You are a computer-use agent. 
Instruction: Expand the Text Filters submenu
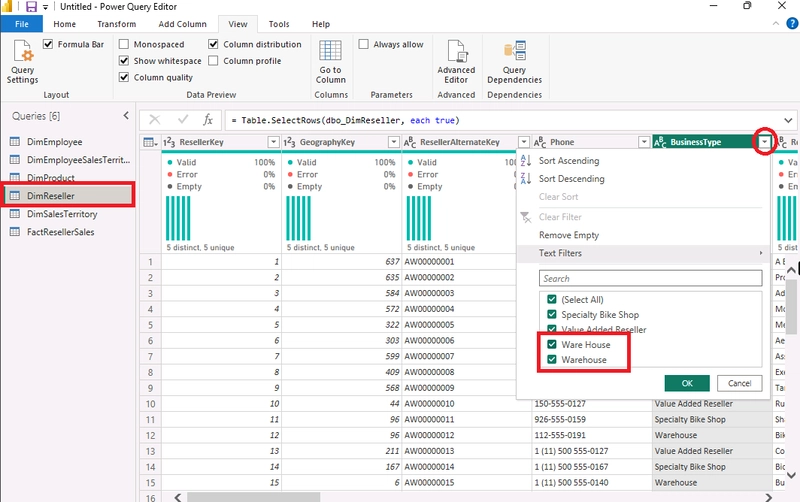coord(643,253)
